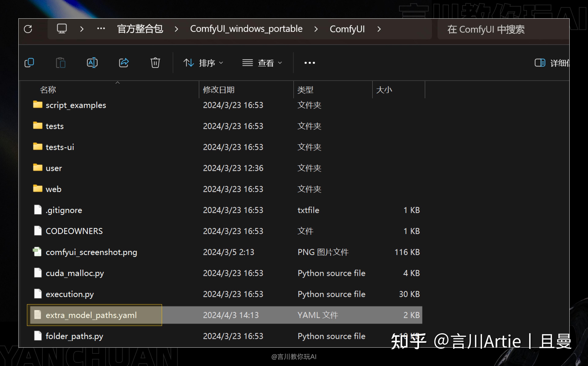Click the Share icon in the toolbar
This screenshot has width=588, height=366.
124,63
